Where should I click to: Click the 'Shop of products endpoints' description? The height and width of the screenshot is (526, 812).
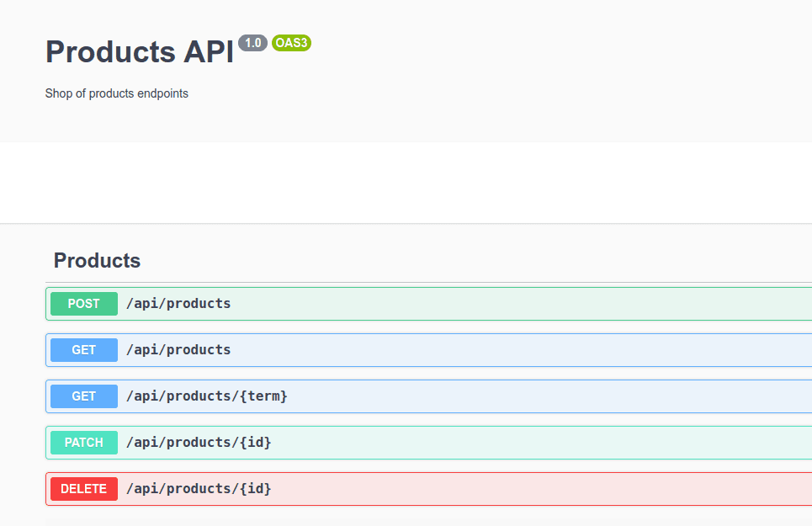[x=117, y=93]
